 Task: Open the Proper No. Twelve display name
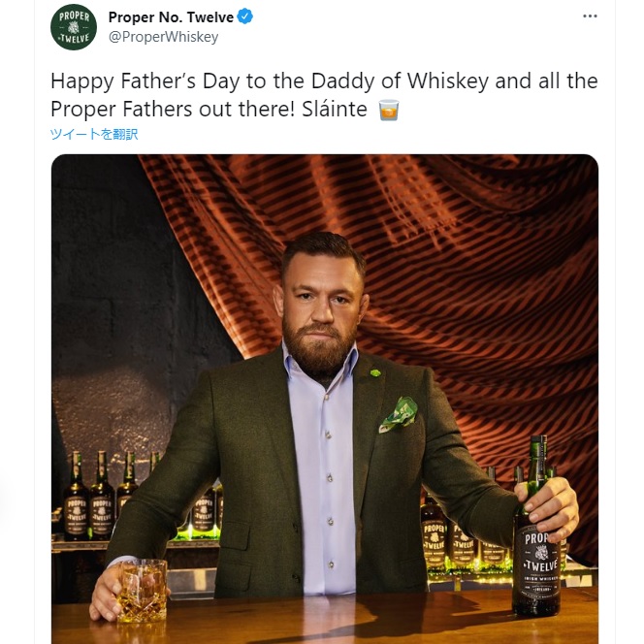[171, 16]
